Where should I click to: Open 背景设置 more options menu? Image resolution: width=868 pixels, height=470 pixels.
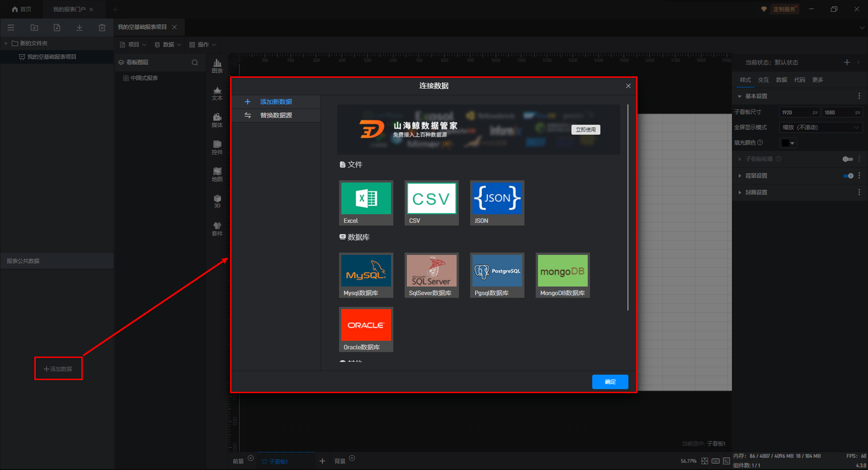[859, 176]
